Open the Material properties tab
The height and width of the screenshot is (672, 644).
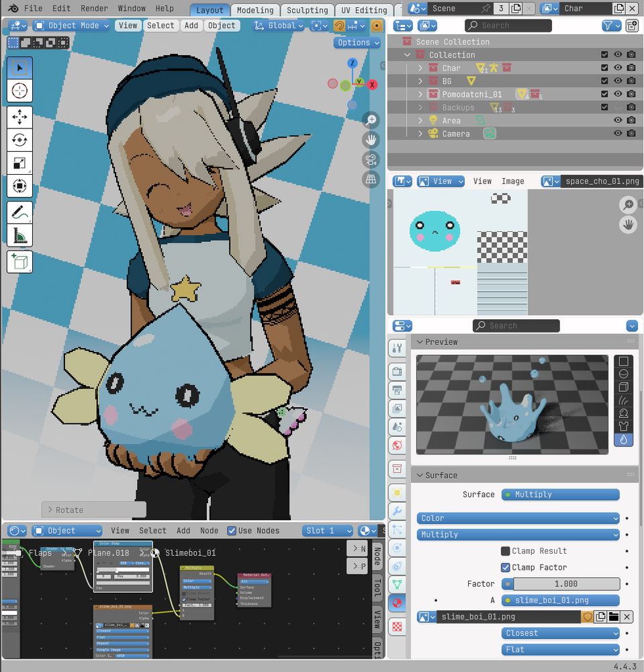(x=397, y=603)
